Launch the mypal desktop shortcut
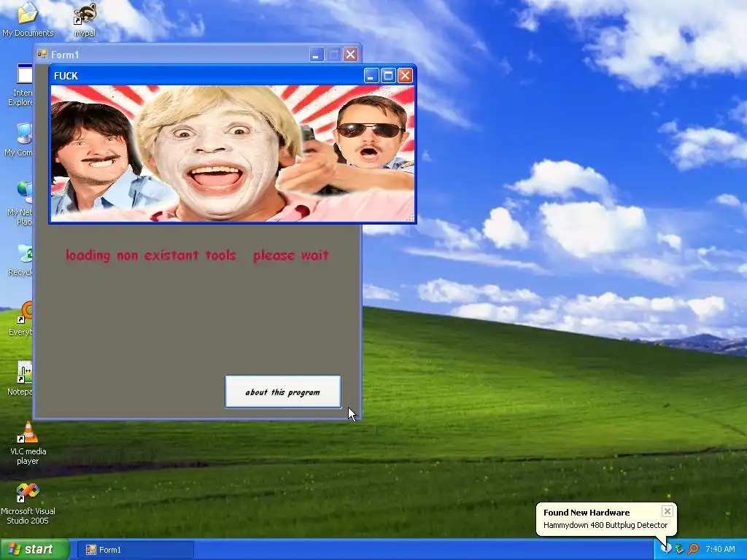The height and width of the screenshot is (560, 747). pos(85,19)
